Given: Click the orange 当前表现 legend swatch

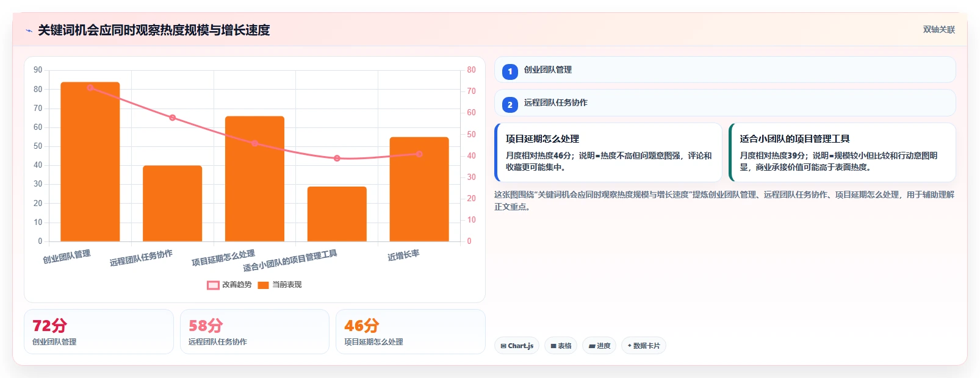Looking at the screenshot, I should coord(263,285).
